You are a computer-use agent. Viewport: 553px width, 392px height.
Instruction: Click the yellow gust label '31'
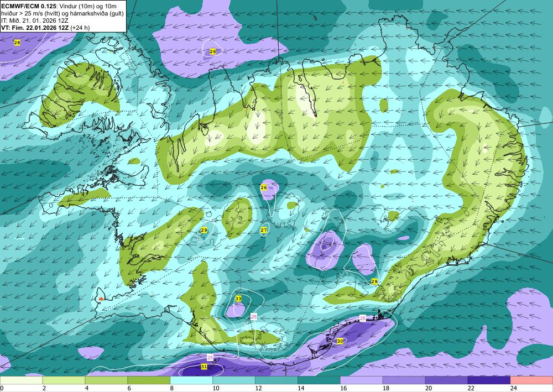tap(204, 367)
